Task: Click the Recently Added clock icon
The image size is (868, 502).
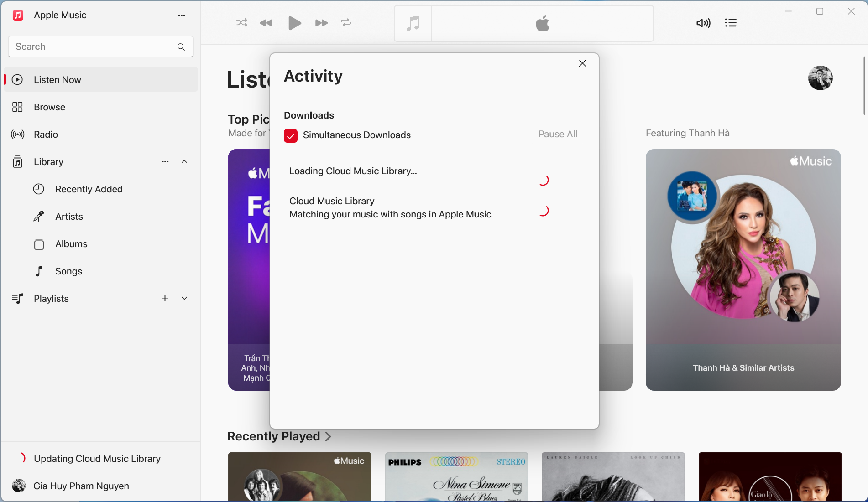Action: [x=39, y=189]
